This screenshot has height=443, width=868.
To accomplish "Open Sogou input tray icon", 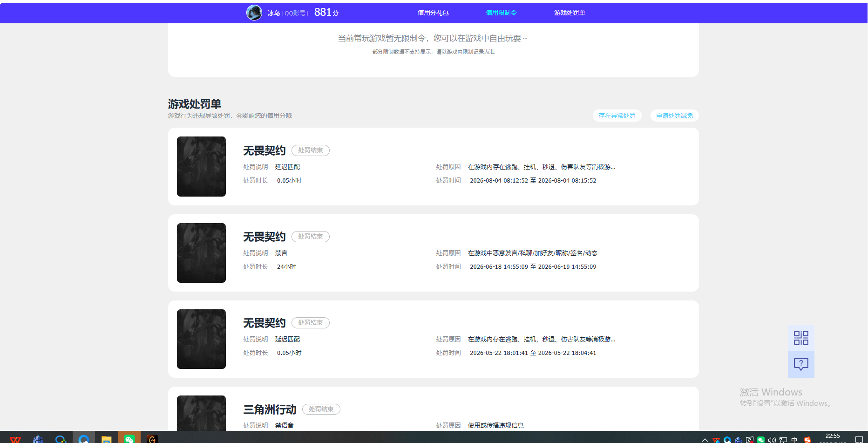I will click(807, 440).
